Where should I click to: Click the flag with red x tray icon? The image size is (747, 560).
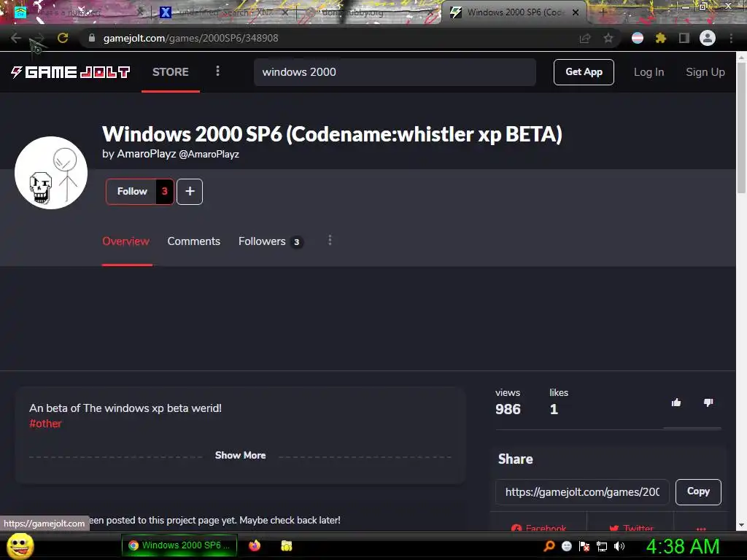pyautogui.click(x=584, y=546)
